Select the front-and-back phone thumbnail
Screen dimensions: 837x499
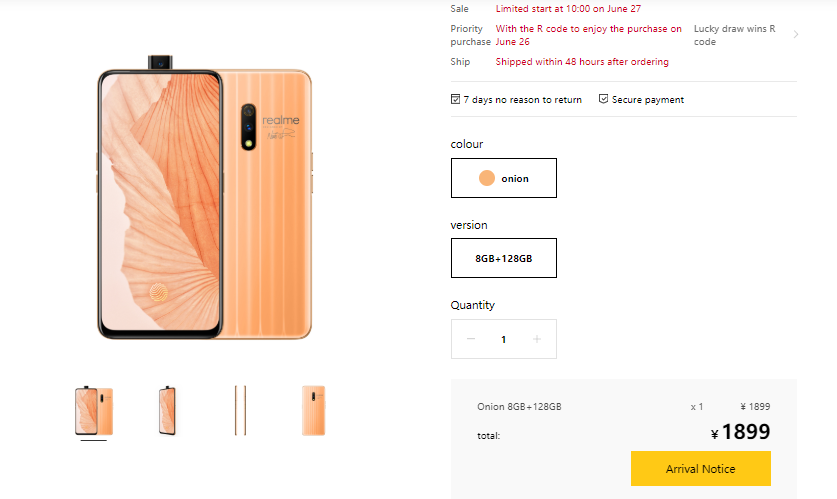click(94, 411)
